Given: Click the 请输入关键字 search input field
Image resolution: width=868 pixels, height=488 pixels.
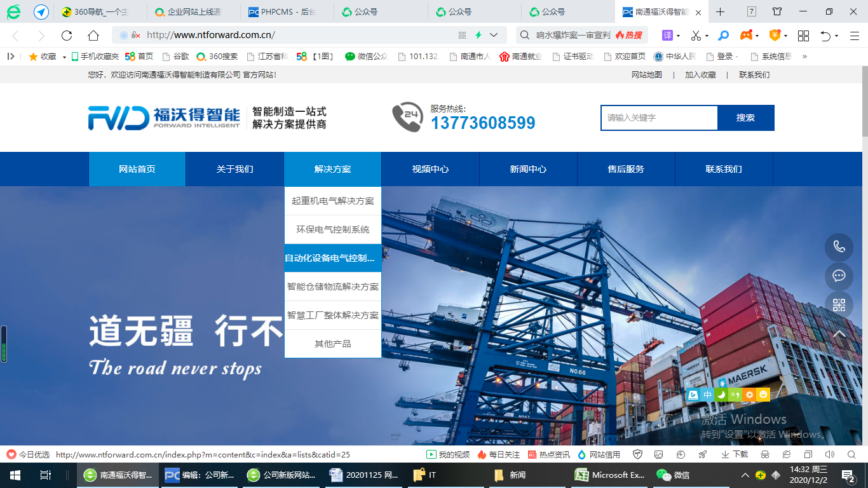Looking at the screenshot, I should (x=659, y=118).
